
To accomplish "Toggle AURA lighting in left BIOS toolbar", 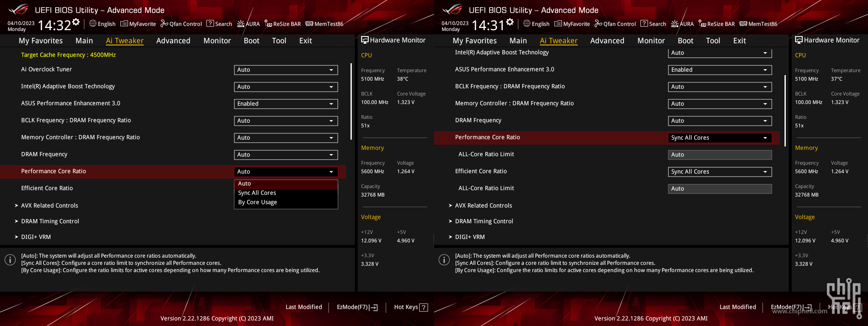I will pyautogui.click(x=248, y=24).
